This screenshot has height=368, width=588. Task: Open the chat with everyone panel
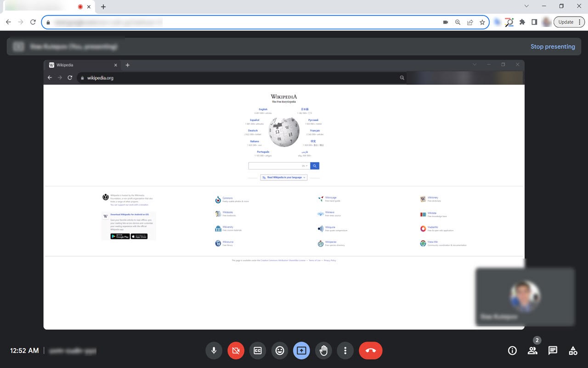(553, 351)
